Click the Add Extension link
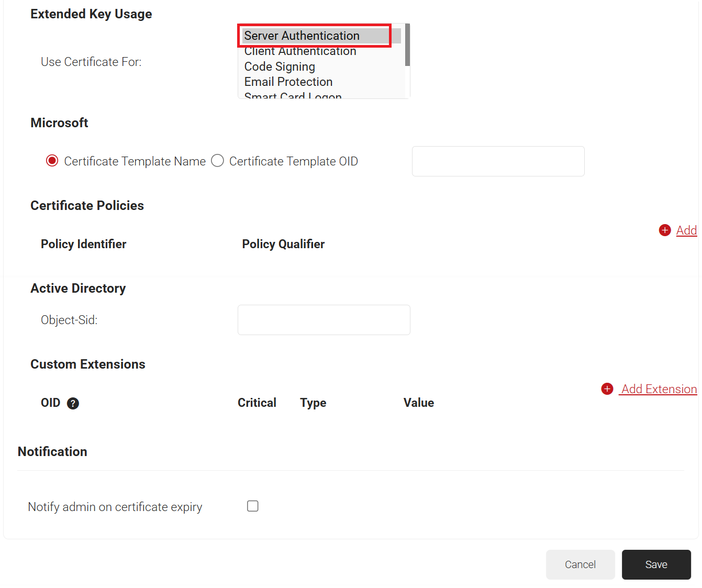Screen dimensions: 702x588 tap(659, 389)
